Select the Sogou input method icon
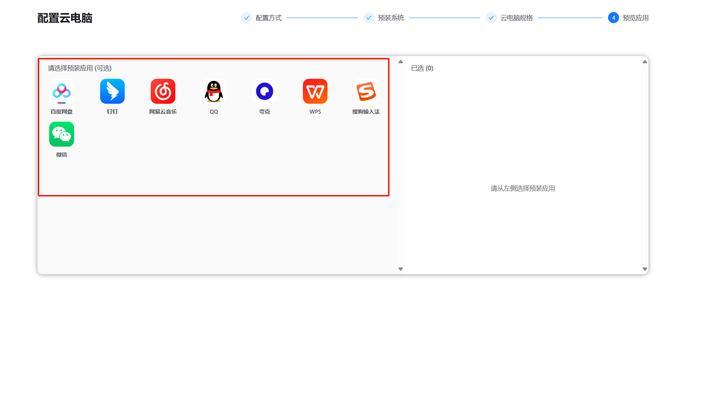This screenshot has height=400, width=728. coord(366,91)
